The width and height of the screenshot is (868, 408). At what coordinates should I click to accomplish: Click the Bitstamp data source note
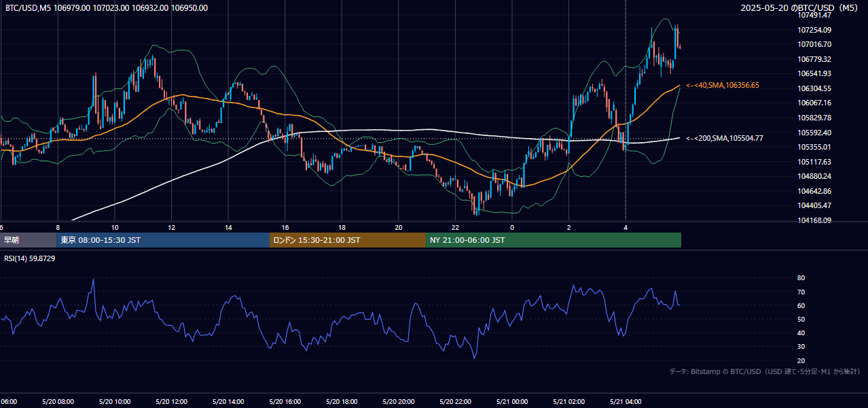pyautogui.click(x=765, y=371)
